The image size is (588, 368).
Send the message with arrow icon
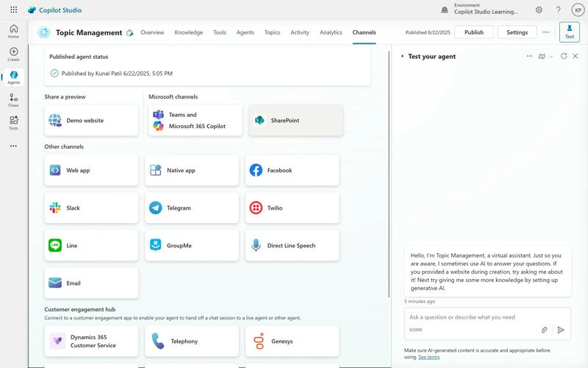tap(561, 330)
